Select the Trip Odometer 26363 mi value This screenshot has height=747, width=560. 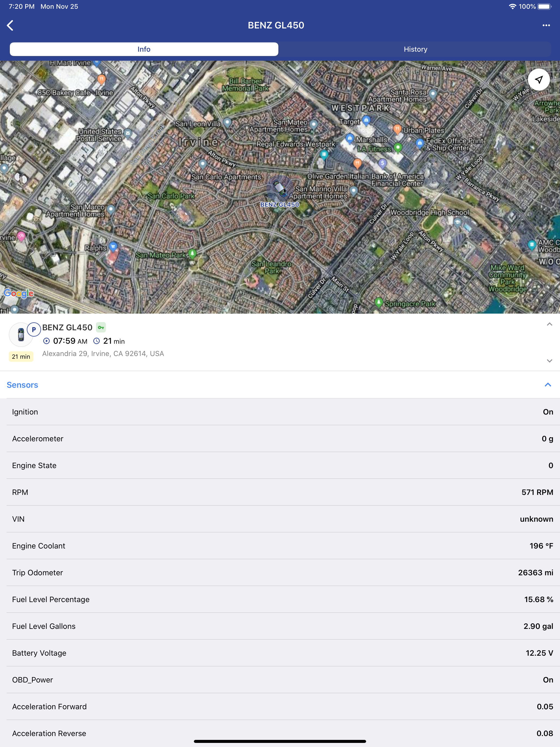coord(535,572)
